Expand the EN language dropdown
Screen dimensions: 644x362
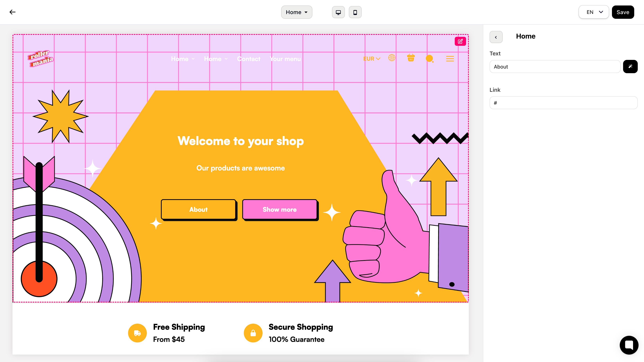(594, 12)
